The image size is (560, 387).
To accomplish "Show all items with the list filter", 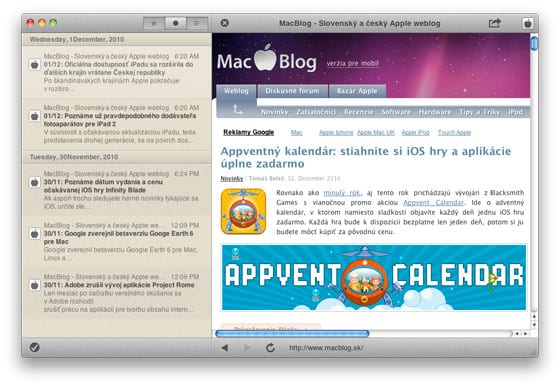I will coord(196,23).
